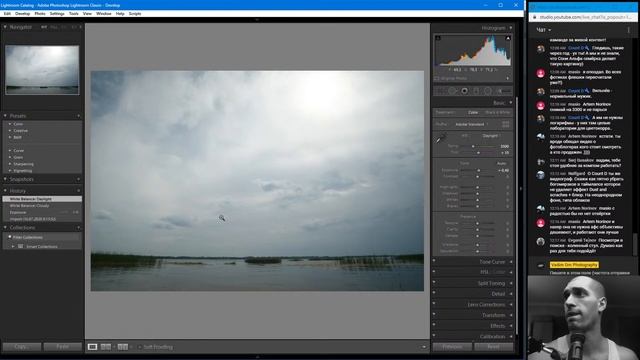Toggle the Soft Proofing checkbox
This screenshot has width=640, height=360.
pyautogui.click(x=140, y=347)
